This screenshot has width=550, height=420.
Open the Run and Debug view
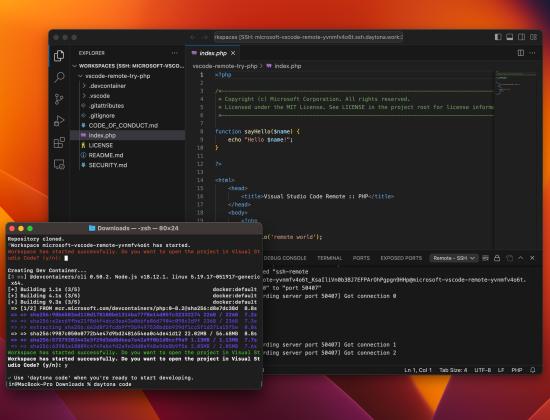(x=59, y=121)
